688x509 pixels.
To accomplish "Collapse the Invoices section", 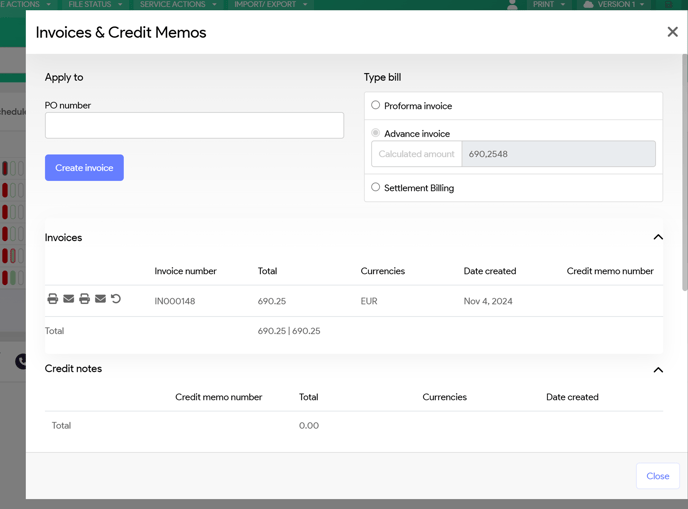I will (x=658, y=237).
